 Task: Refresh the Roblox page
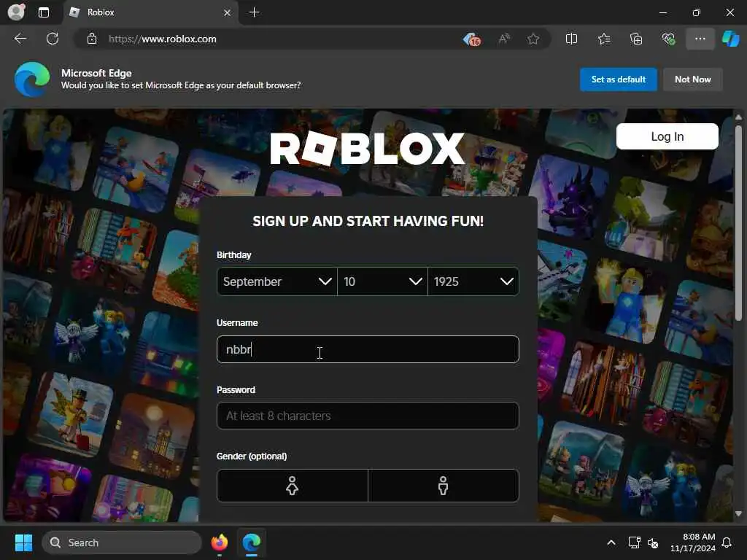(53, 39)
